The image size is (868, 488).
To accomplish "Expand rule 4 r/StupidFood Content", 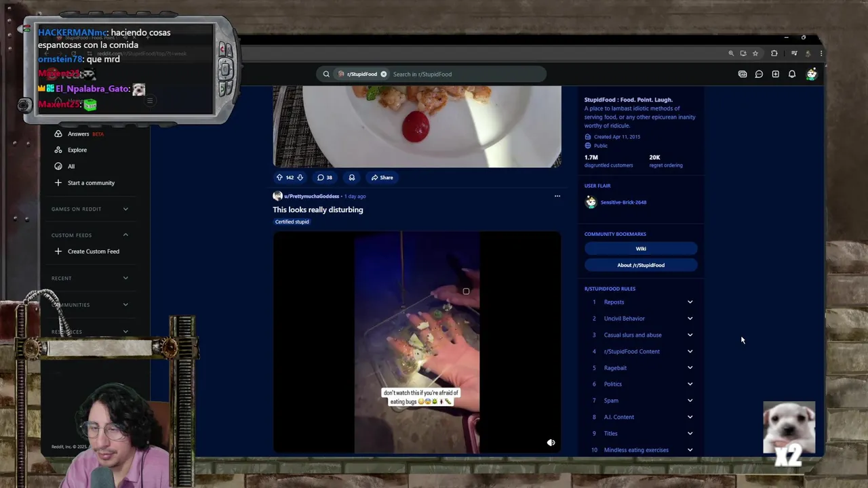I will tap(690, 351).
